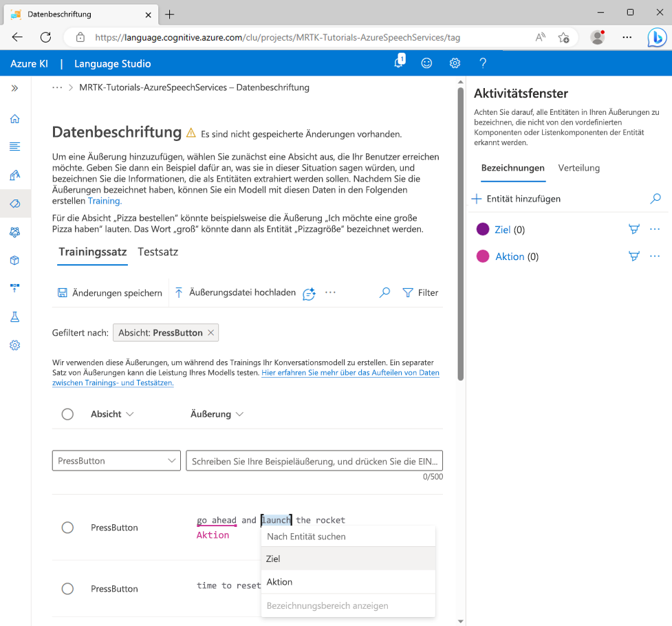Open the Aktion entity link

pyautogui.click(x=510, y=257)
